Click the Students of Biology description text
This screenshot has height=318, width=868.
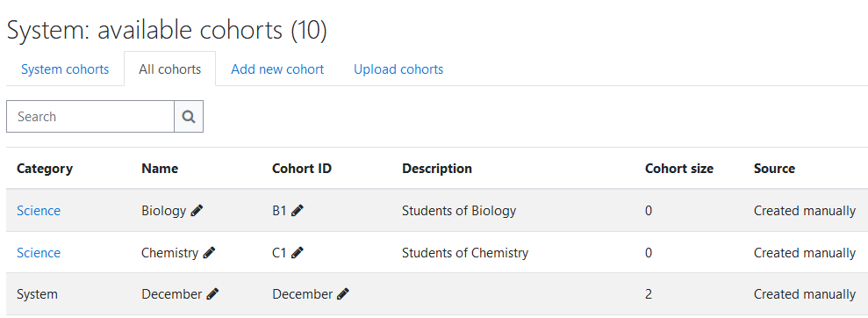pos(459,211)
